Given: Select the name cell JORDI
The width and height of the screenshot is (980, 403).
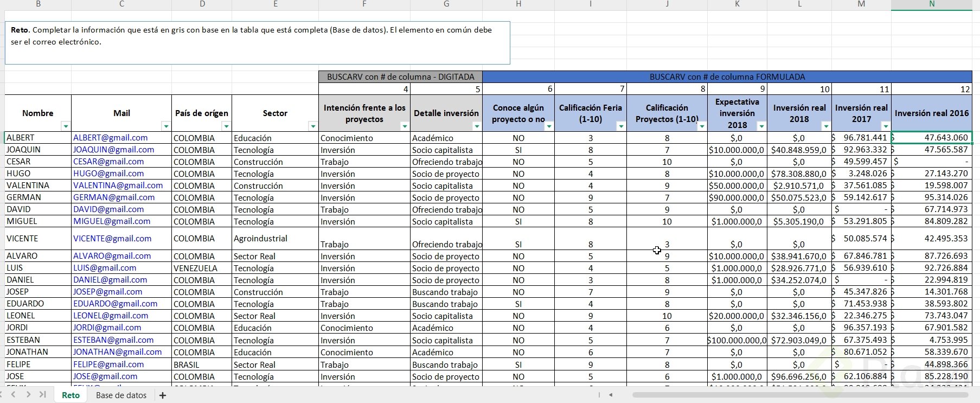Looking at the screenshot, I should point(38,328).
